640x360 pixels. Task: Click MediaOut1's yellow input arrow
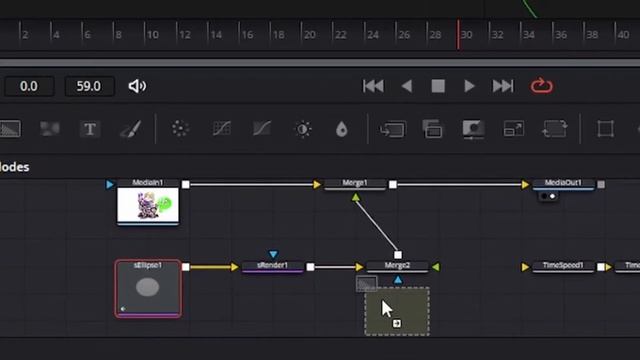point(525,184)
